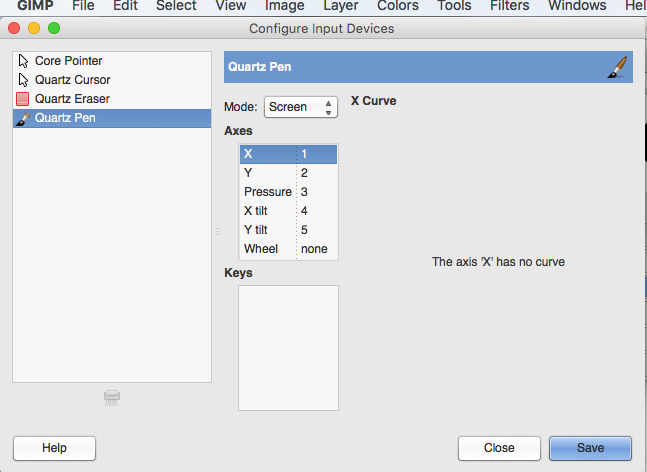Click the paintbrush icon in the Quartz Pen header
Image resolution: width=647 pixels, height=472 pixels.
click(619, 67)
